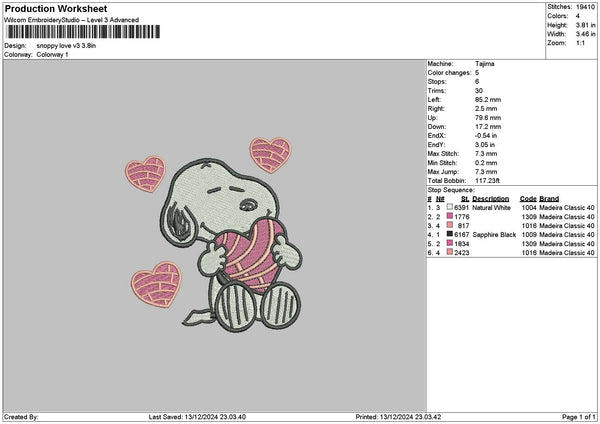
Task: Click the "Brand" column header
Action: pyautogui.click(x=549, y=199)
